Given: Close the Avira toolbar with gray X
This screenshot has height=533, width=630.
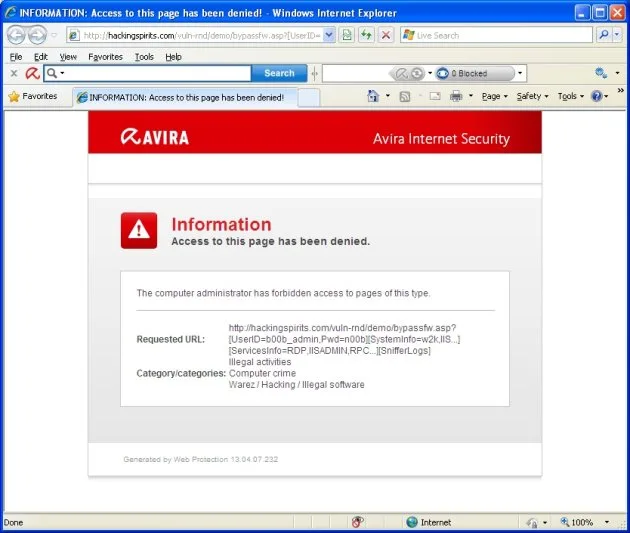Looking at the screenshot, I should (14, 74).
